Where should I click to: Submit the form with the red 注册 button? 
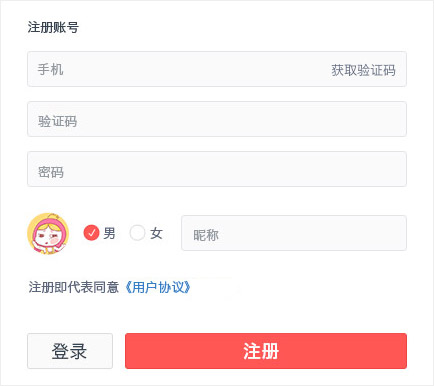click(266, 351)
